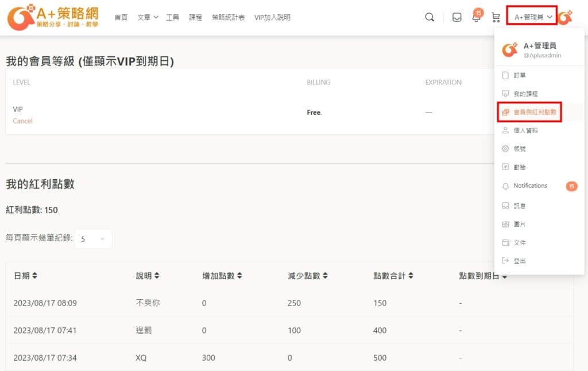
Task: Sort the table by 日期 column
Action: pos(25,276)
